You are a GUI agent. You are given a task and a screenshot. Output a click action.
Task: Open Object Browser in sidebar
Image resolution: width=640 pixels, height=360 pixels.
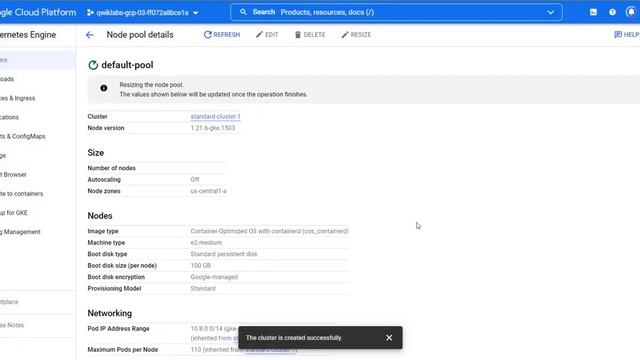click(13, 174)
